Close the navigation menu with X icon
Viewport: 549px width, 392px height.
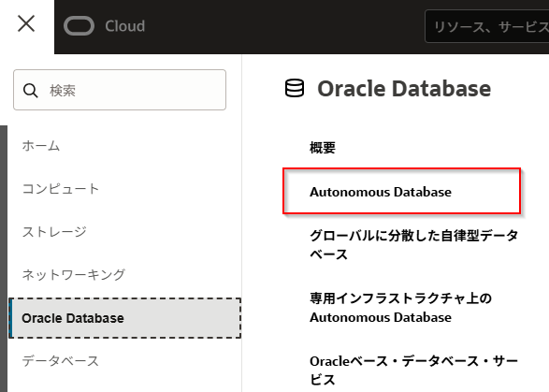click(x=26, y=23)
